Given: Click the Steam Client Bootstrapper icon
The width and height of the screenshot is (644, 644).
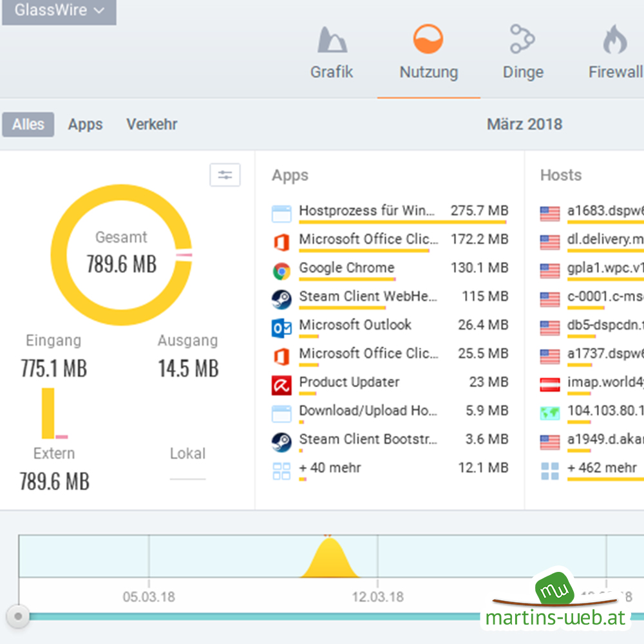Looking at the screenshot, I should tap(281, 442).
